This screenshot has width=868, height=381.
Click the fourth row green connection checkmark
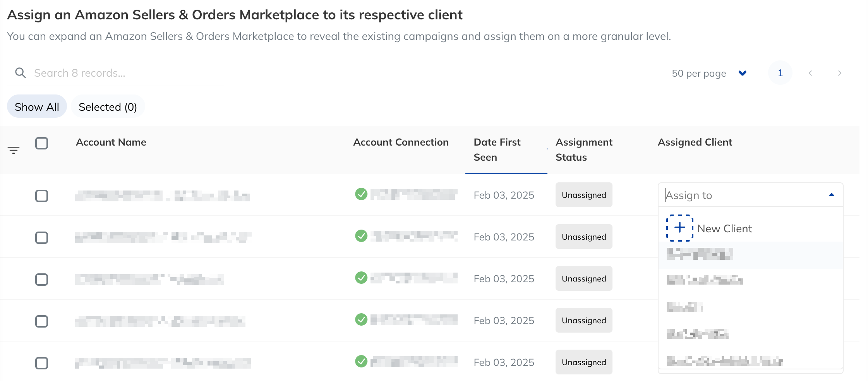pyautogui.click(x=361, y=319)
